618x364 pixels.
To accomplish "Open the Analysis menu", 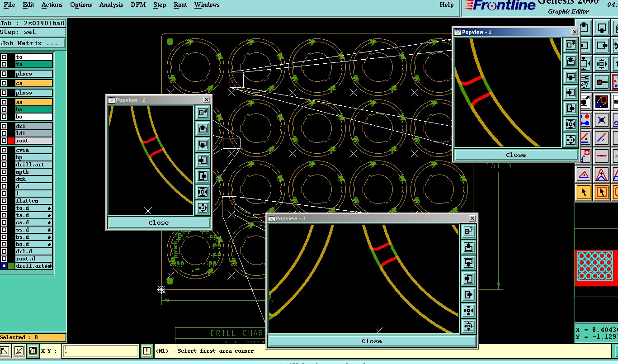I will pyautogui.click(x=111, y=5).
